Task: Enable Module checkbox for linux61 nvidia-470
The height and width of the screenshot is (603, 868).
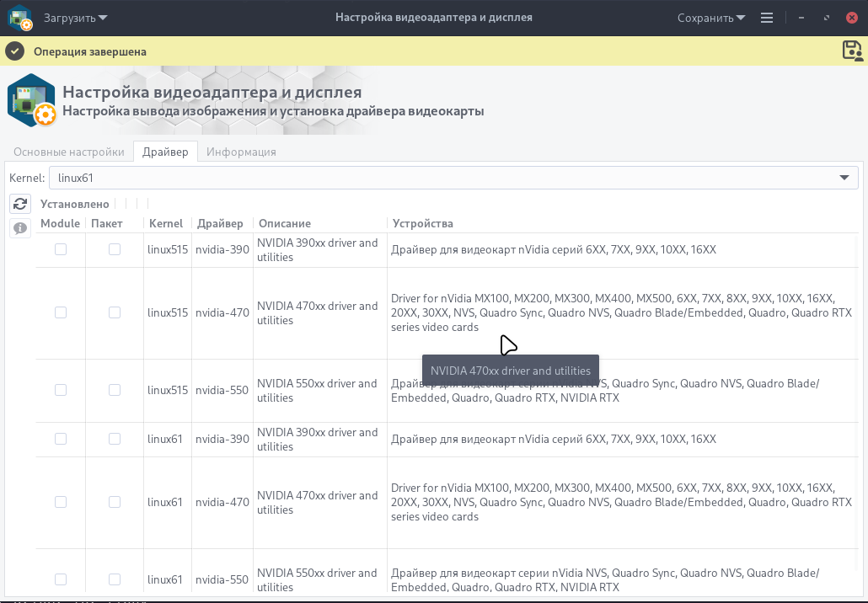Action: (61, 502)
